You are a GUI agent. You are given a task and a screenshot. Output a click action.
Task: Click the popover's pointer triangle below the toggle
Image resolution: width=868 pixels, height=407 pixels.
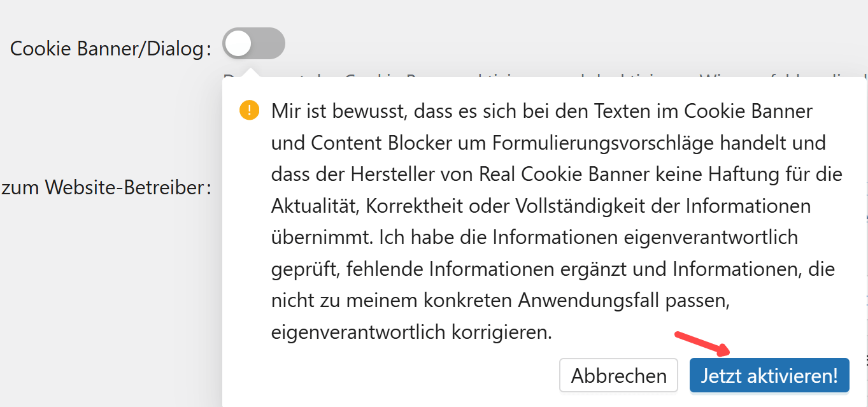coord(251,73)
